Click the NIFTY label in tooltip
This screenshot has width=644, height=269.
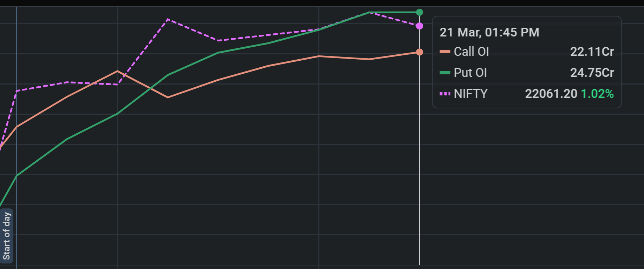point(470,94)
